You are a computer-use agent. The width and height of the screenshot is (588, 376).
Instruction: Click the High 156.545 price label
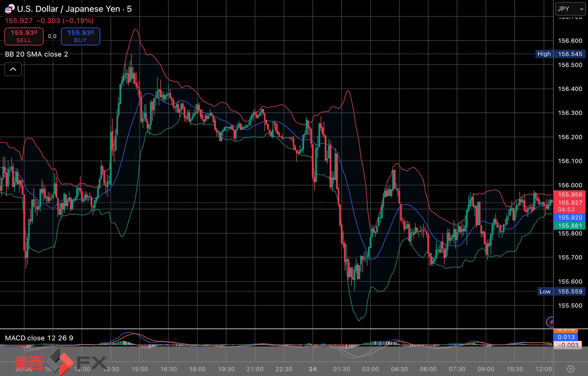pyautogui.click(x=560, y=54)
